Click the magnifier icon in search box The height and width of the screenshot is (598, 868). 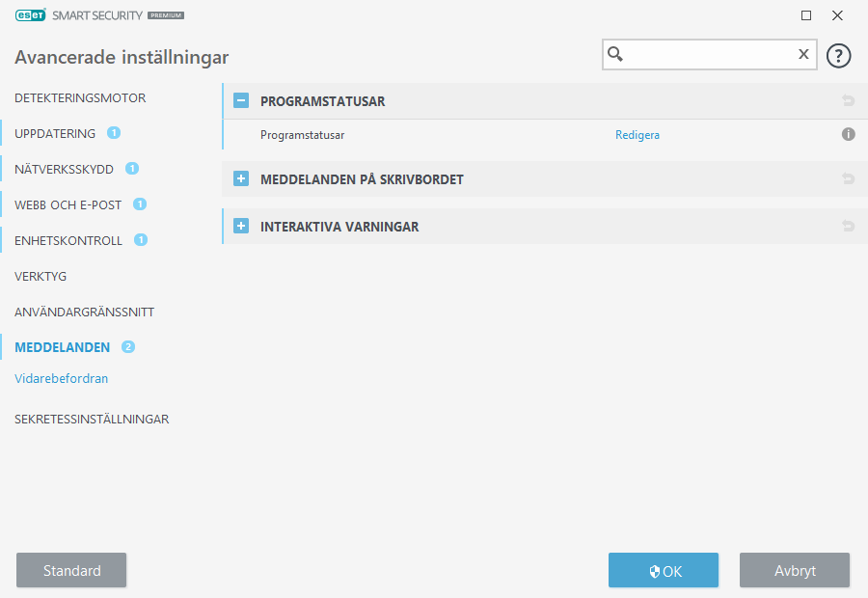pos(615,54)
